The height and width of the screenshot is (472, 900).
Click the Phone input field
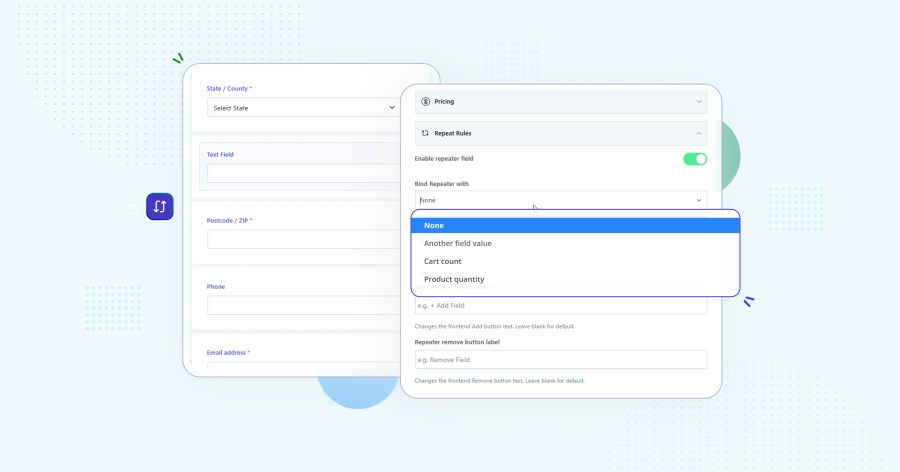pyautogui.click(x=303, y=305)
